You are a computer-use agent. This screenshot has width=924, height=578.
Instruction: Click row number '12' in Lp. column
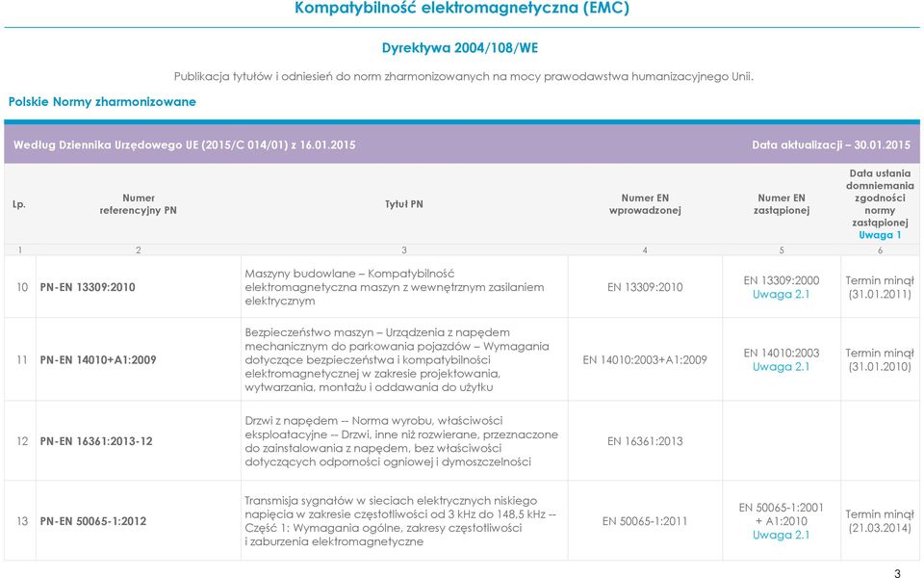(x=22, y=441)
